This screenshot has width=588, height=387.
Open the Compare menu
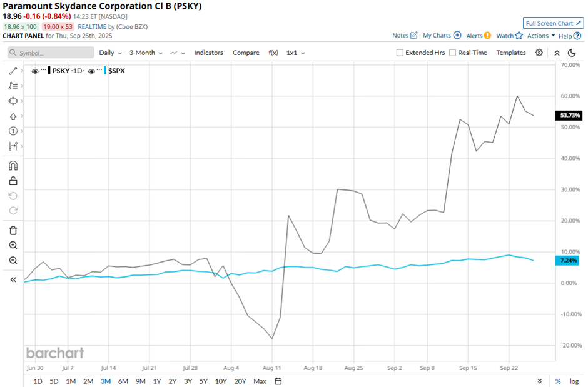click(x=246, y=53)
